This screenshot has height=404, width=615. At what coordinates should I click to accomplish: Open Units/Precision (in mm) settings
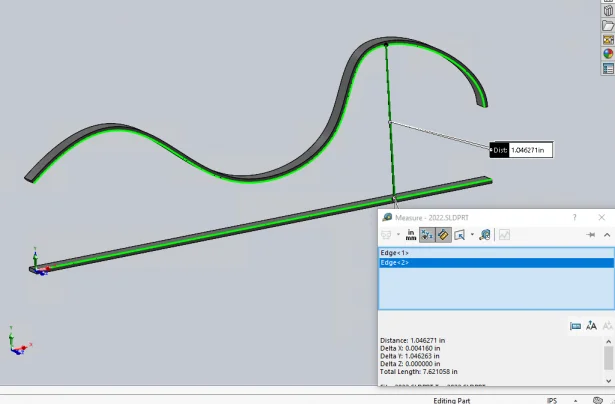411,235
